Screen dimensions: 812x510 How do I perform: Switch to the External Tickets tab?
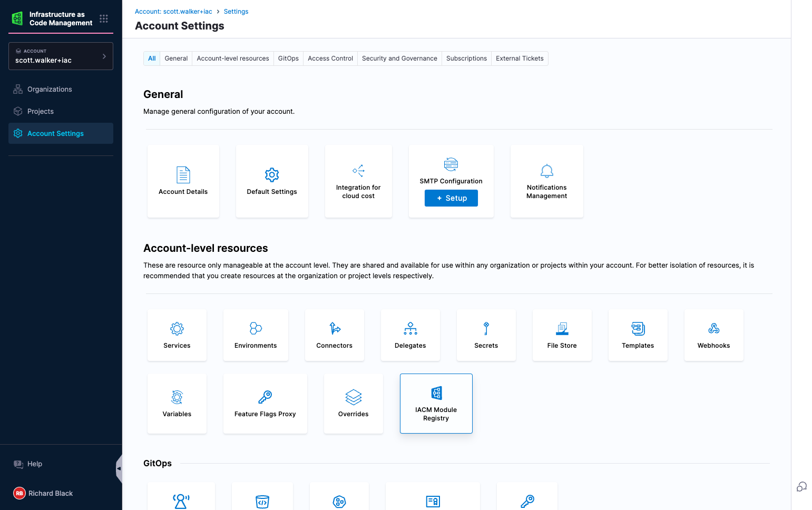pyautogui.click(x=520, y=58)
